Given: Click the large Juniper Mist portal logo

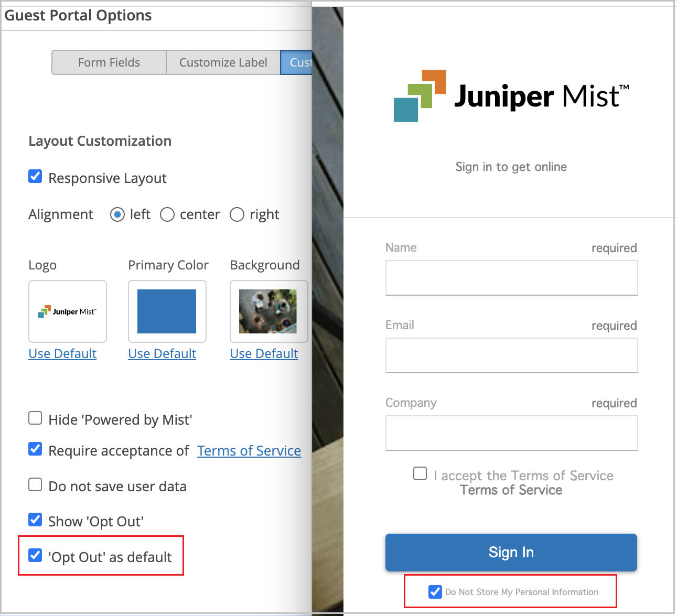Looking at the screenshot, I should [511, 96].
